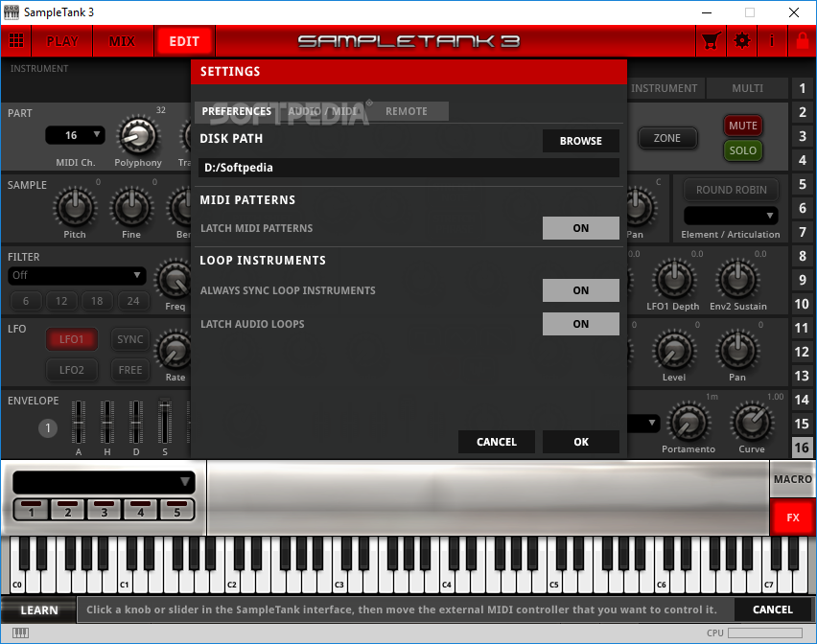Enable the LFO1 button
817x644 pixels.
tap(71, 339)
